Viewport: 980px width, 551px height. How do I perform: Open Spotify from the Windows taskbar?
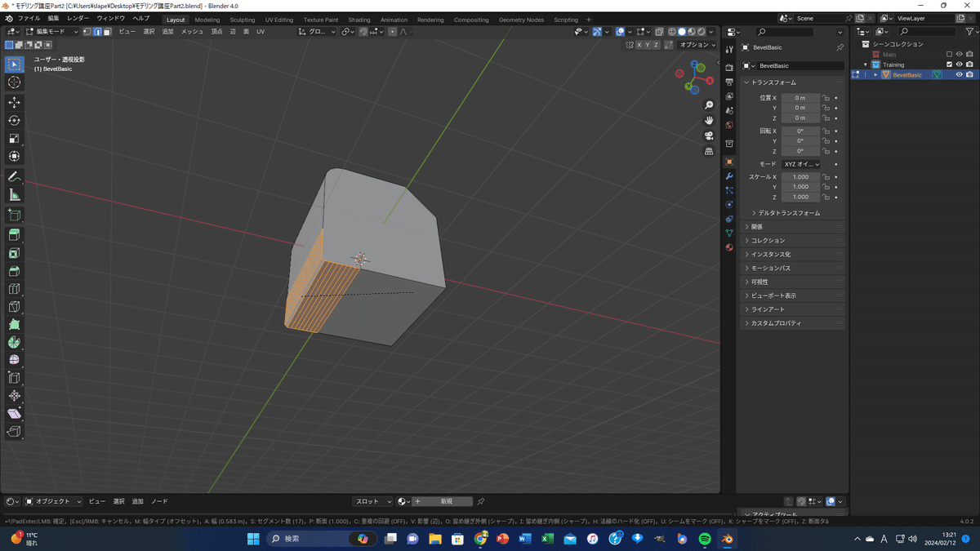click(705, 539)
